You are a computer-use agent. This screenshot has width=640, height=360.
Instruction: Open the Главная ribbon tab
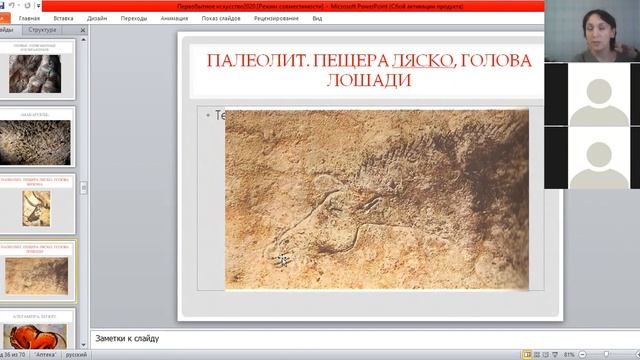coord(29,18)
